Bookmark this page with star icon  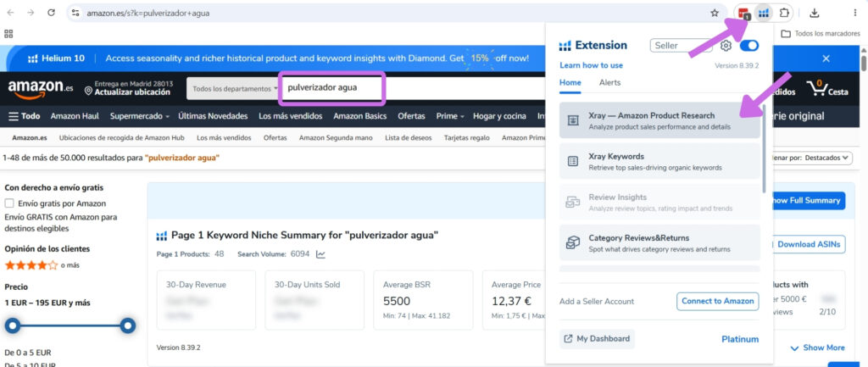click(715, 13)
